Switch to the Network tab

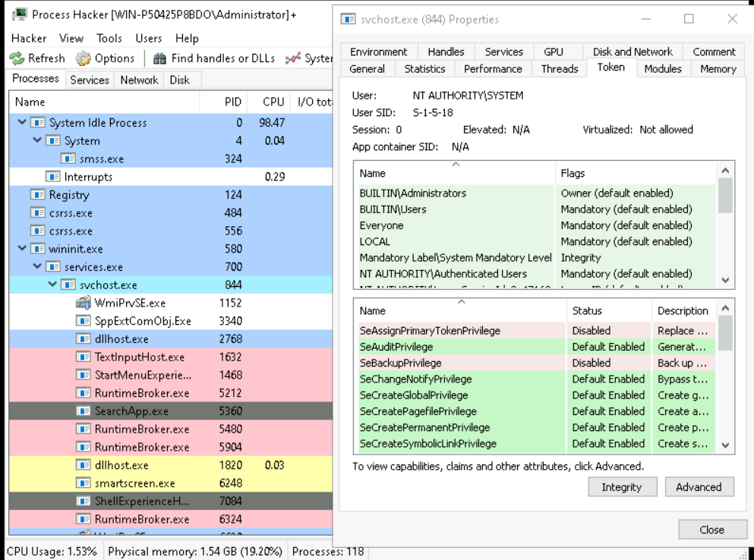(x=139, y=80)
